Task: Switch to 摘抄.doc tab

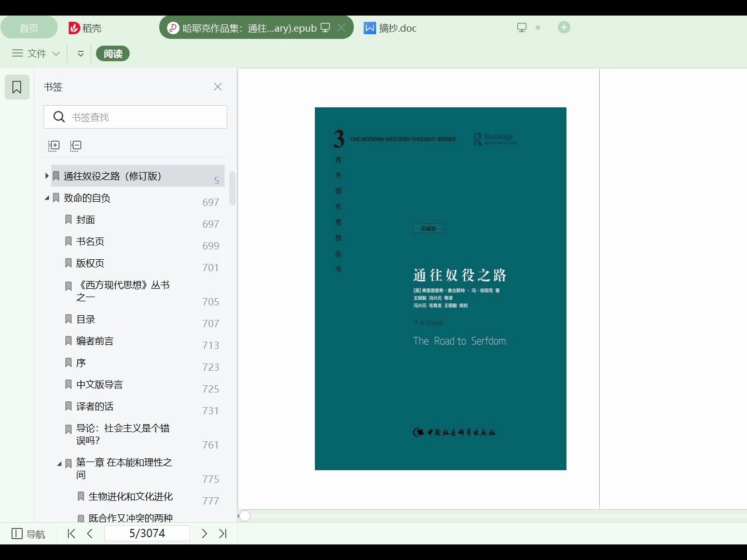Action: click(391, 28)
